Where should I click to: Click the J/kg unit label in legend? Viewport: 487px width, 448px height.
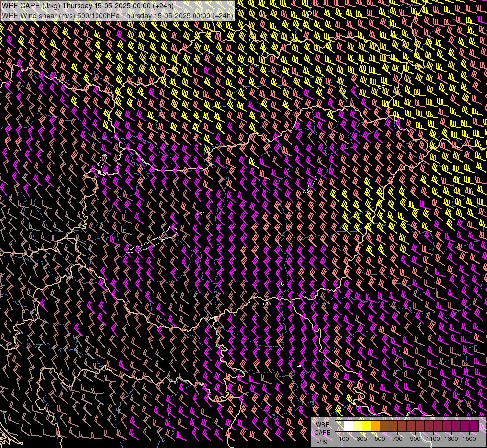point(322,441)
